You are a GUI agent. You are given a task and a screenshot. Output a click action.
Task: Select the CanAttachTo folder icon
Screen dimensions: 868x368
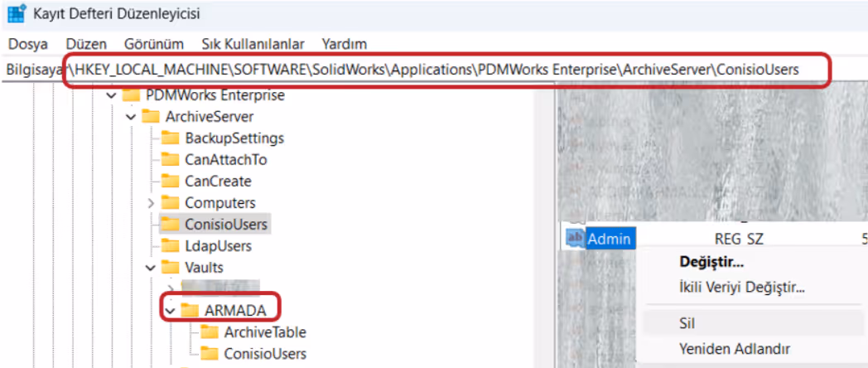pos(170,160)
